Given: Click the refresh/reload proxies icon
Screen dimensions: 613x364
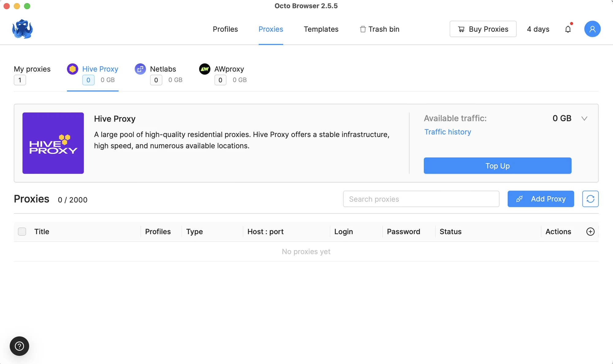Looking at the screenshot, I should [590, 199].
